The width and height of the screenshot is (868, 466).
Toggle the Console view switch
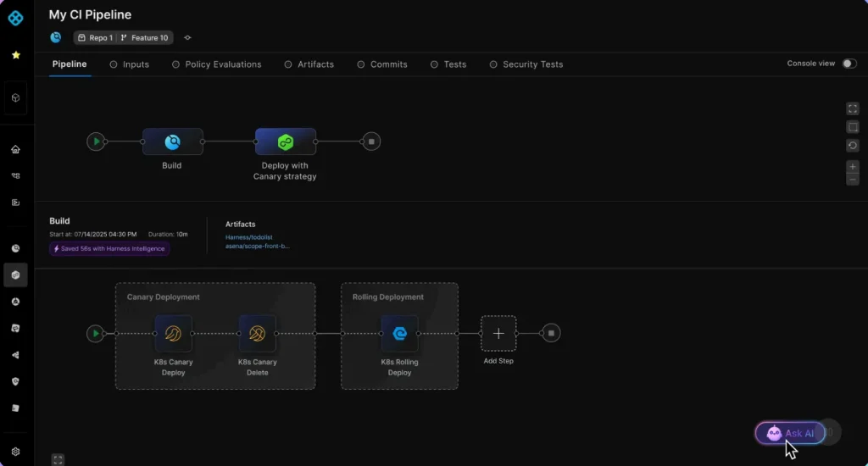coord(849,64)
